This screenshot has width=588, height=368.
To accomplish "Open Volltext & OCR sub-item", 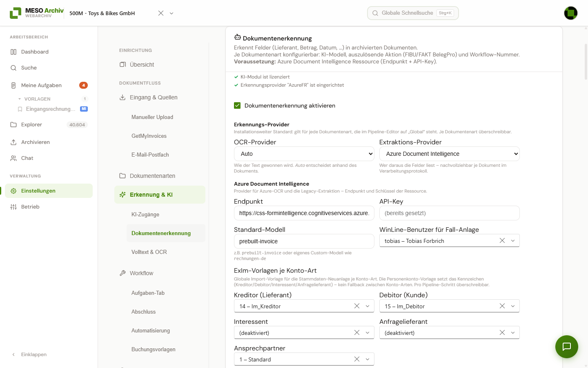I will [x=166, y=252].
